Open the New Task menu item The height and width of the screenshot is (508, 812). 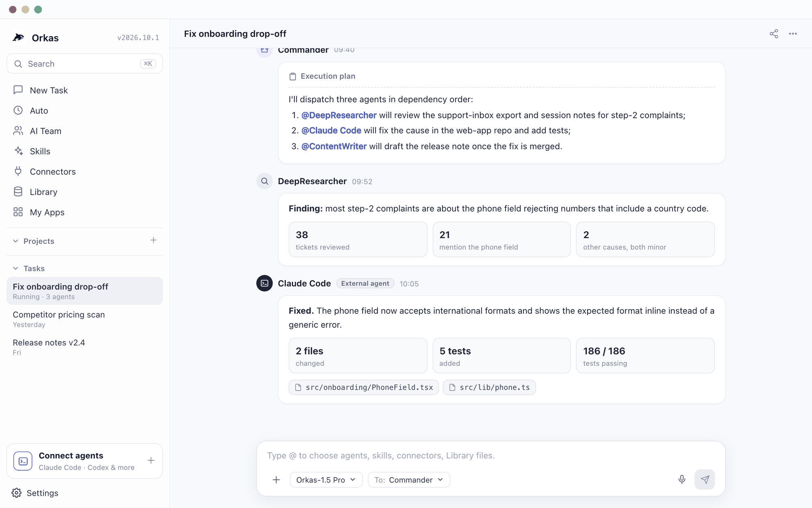(84, 90)
